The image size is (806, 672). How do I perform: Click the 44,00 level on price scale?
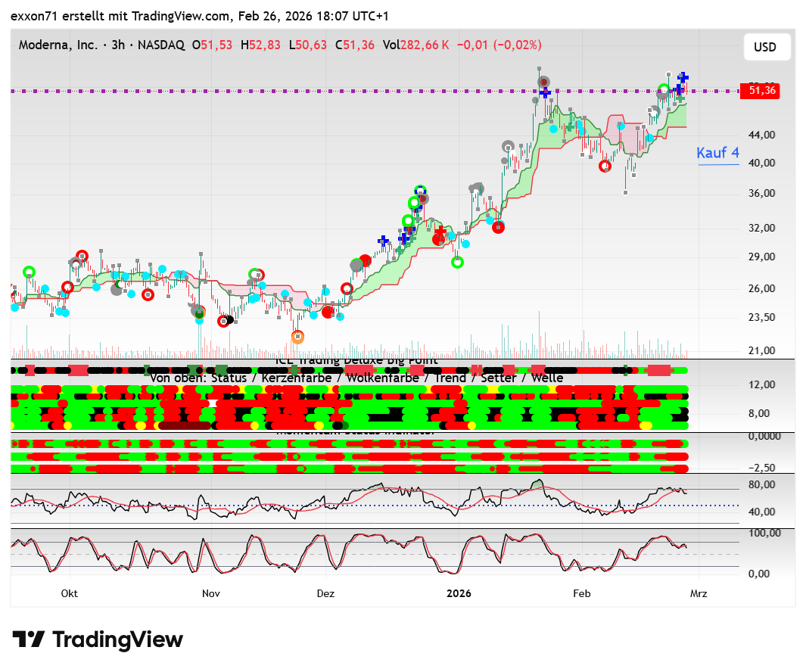click(x=761, y=135)
